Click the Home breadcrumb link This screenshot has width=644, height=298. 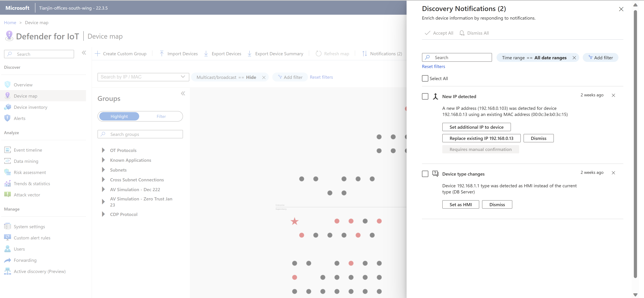(10, 23)
